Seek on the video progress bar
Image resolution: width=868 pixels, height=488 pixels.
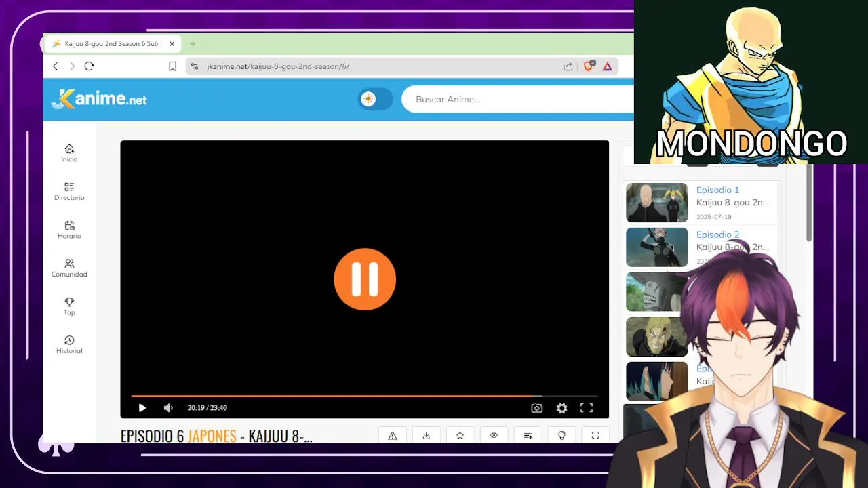(364, 396)
